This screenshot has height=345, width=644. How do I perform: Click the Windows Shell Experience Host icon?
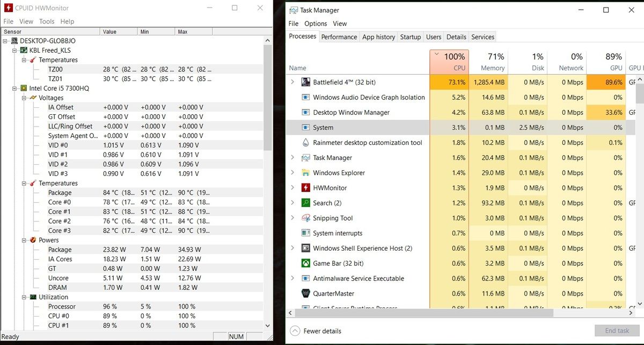(x=305, y=248)
